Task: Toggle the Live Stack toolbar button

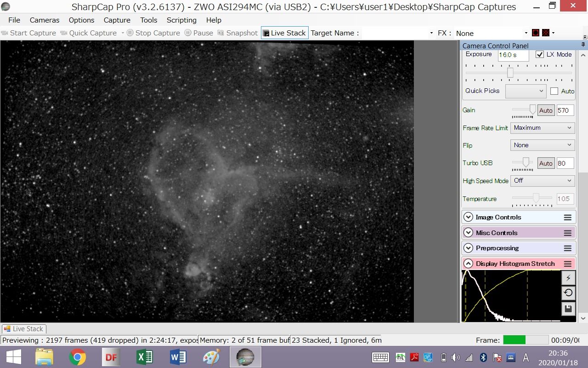Action: 284,33
